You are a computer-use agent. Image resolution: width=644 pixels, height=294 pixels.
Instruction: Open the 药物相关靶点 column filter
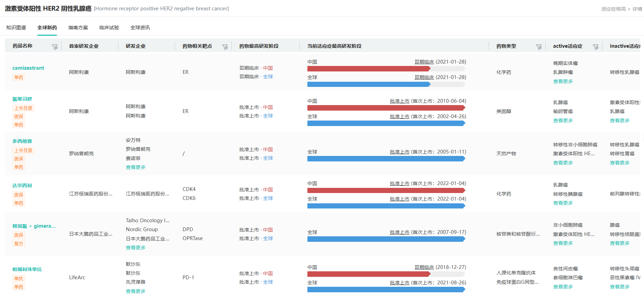click(225, 47)
